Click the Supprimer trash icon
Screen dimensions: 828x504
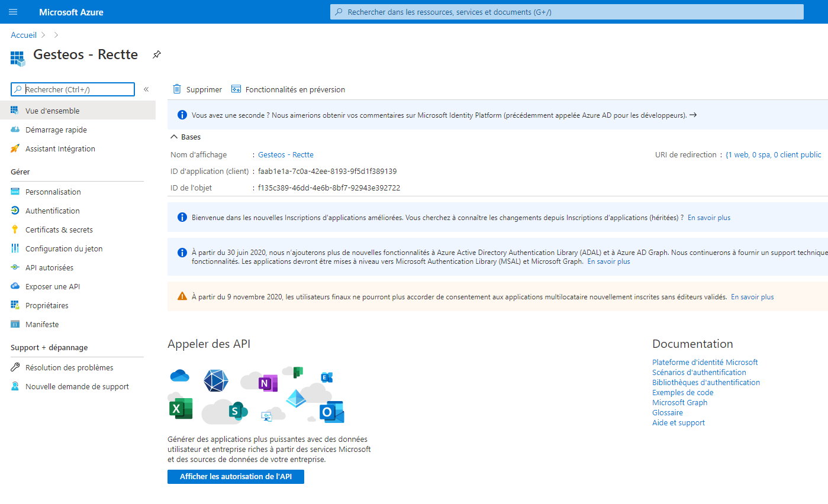click(177, 89)
